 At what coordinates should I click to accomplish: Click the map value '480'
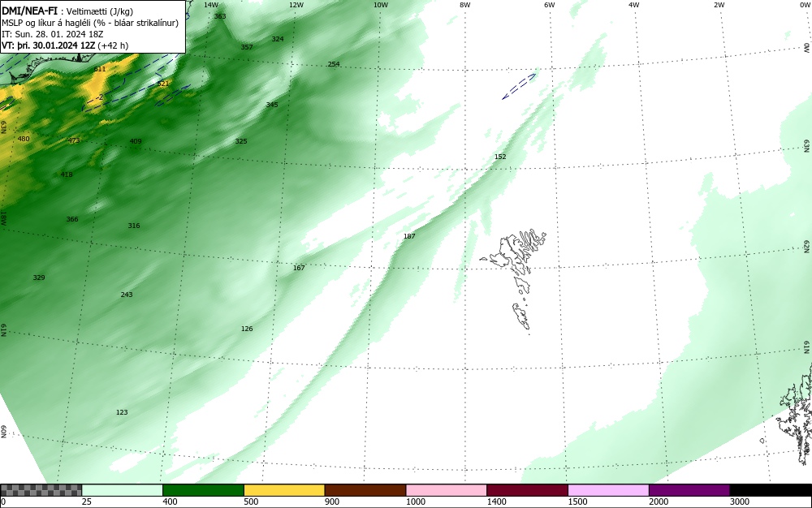pos(24,139)
